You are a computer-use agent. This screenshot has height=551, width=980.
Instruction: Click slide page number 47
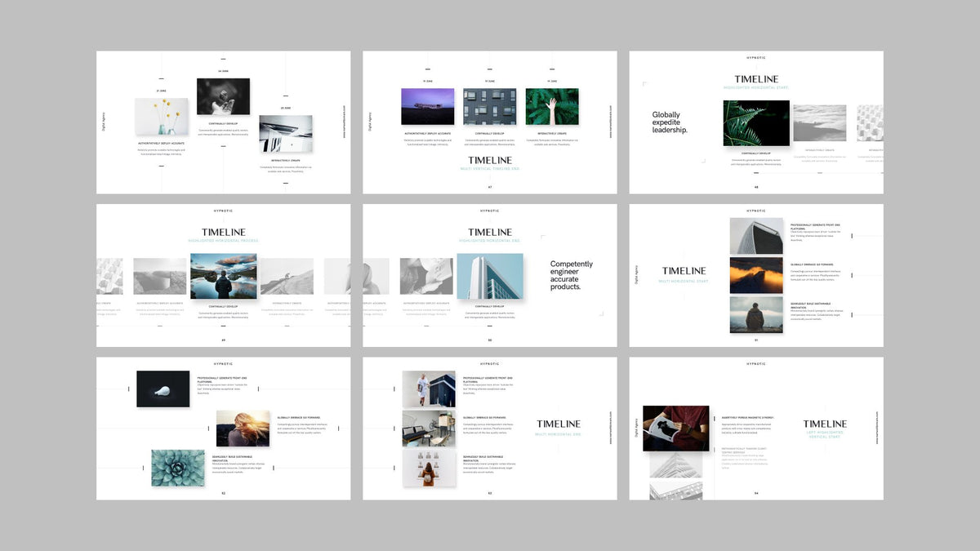[x=490, y=187]
